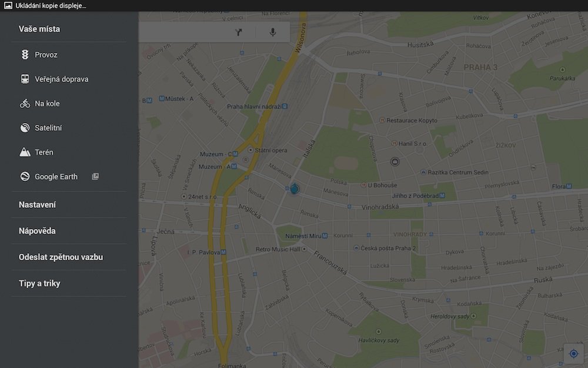Click the blue current location marker on map
Image resolution: width=588 pixels, height=368 pixels.
tap(295, 189)
